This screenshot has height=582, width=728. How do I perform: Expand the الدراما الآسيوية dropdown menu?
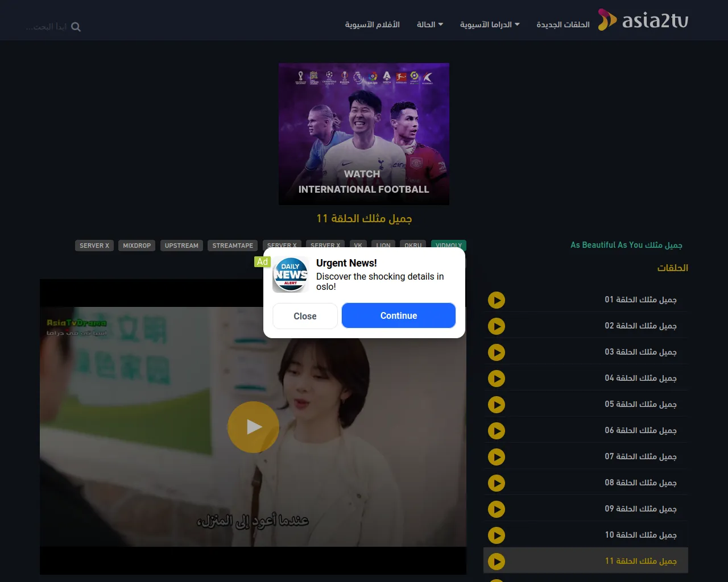[490, 24]
